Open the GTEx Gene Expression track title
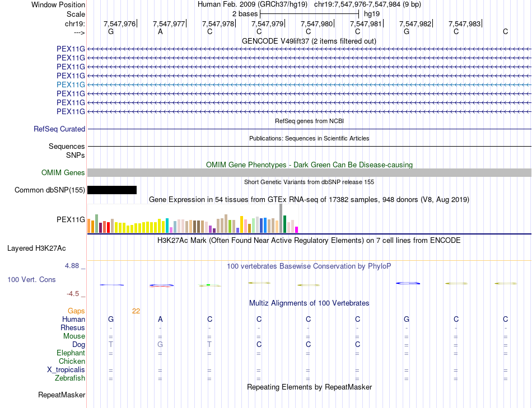 309,199
